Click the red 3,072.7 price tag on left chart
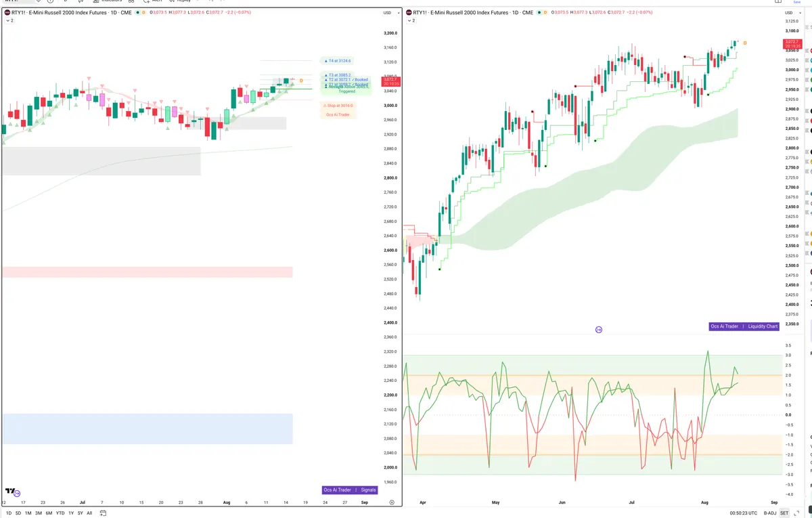The height and width of the screenshot is (518, 812). 391,82
